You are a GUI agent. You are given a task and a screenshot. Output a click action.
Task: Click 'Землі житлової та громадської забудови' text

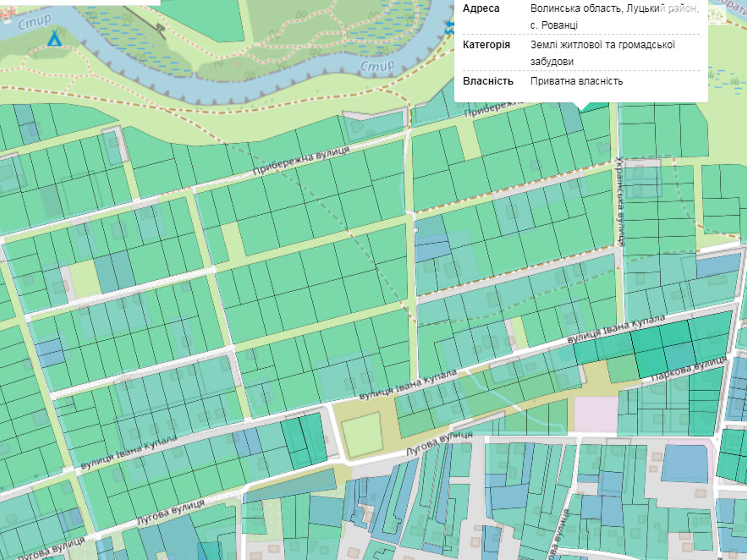pos(603,53)
